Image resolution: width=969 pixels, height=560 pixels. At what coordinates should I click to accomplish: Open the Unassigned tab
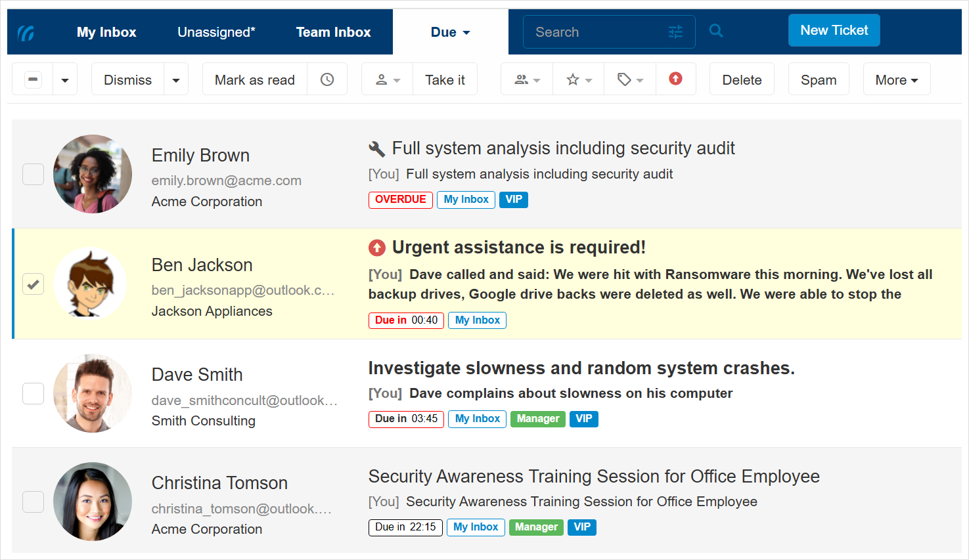tap(216, 32)
